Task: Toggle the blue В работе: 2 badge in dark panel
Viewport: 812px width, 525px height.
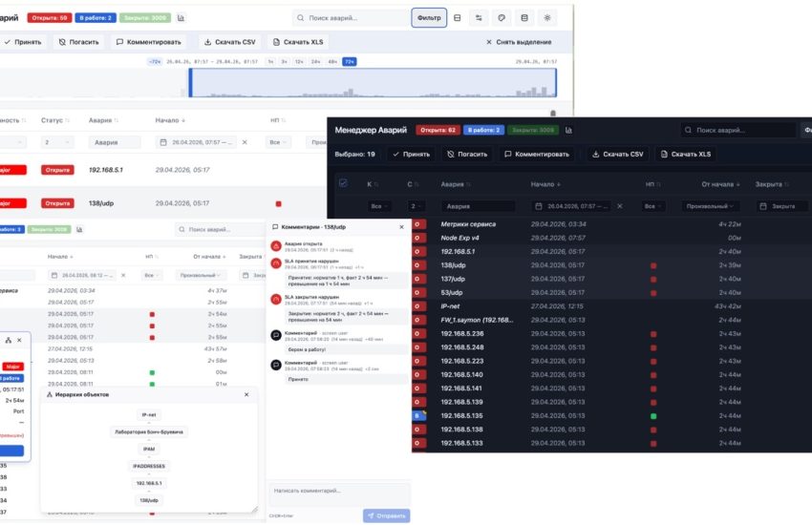Action: click(483, 131)
